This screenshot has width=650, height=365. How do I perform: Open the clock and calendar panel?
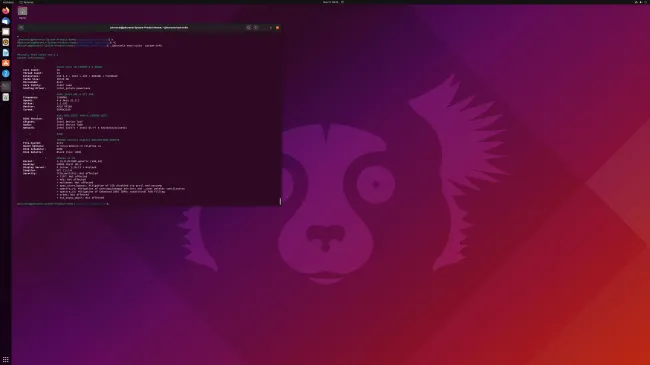(x=331, y=2)
